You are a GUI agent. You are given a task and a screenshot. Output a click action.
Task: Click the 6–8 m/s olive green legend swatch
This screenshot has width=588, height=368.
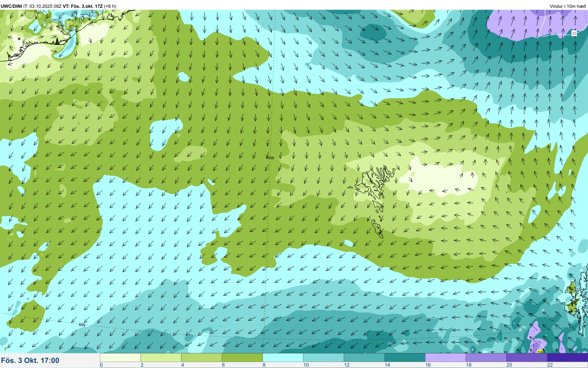point(242,357)
